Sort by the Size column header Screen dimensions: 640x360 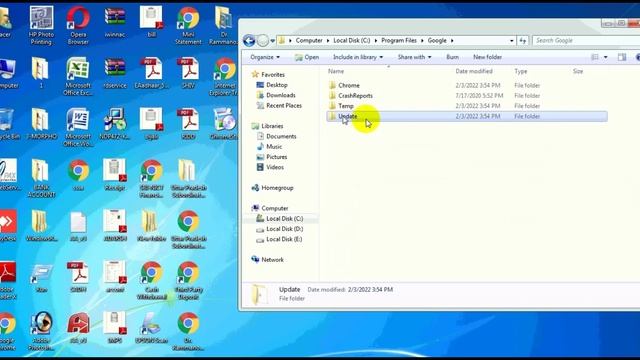click(x=578, y=71)
